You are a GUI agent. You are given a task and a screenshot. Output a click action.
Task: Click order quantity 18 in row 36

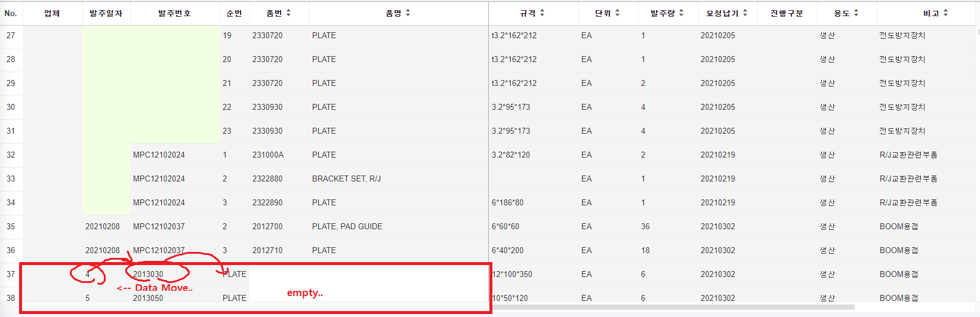pyautogui.click(x=645, y=250)
